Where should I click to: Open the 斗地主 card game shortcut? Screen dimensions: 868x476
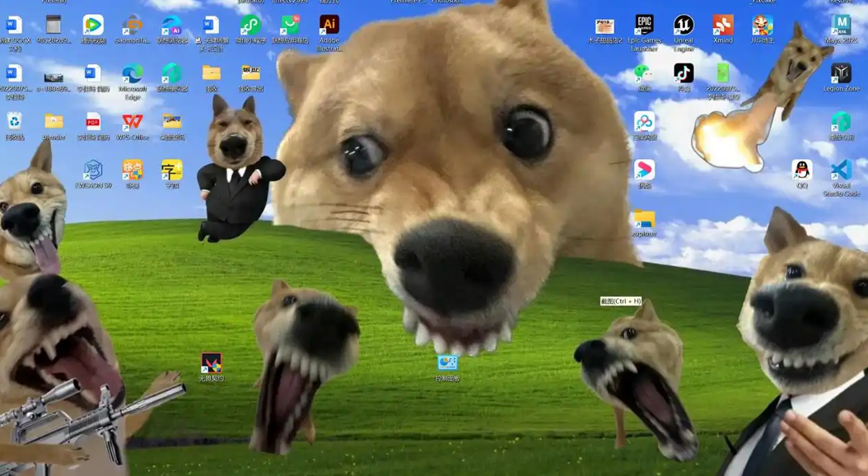(763, 25)
